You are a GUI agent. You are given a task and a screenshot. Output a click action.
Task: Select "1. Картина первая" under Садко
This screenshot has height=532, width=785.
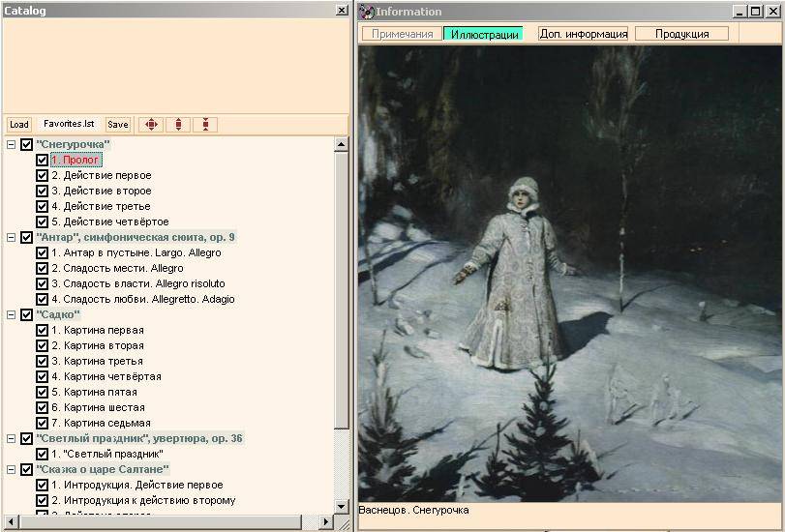pyautogui.click(x=98, y=331)
